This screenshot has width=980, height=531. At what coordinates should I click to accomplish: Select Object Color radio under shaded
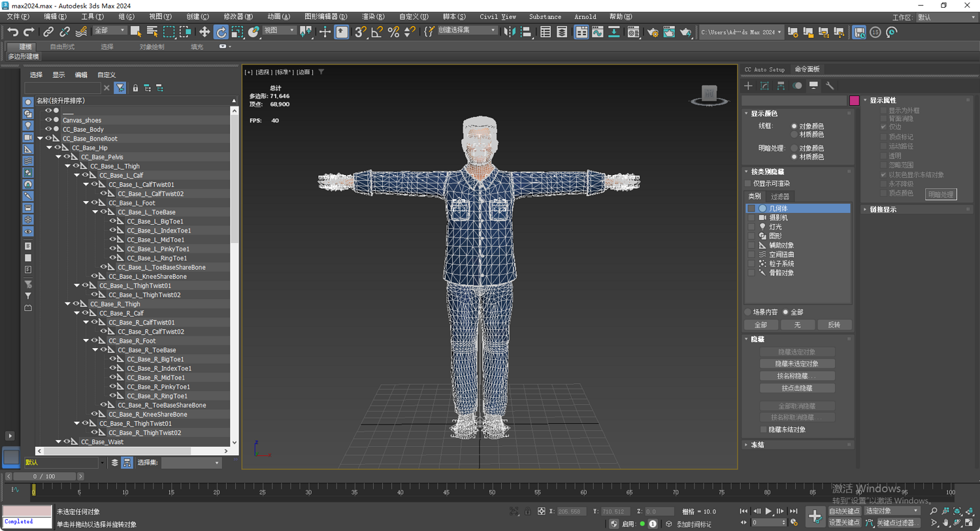point(794,148)
